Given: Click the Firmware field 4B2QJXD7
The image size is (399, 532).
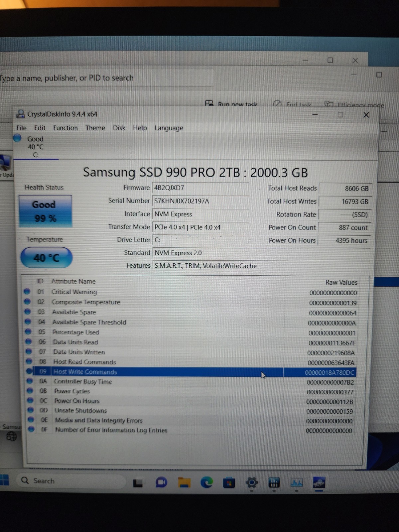Looking at the screenshot, I should tap(200, 188).
